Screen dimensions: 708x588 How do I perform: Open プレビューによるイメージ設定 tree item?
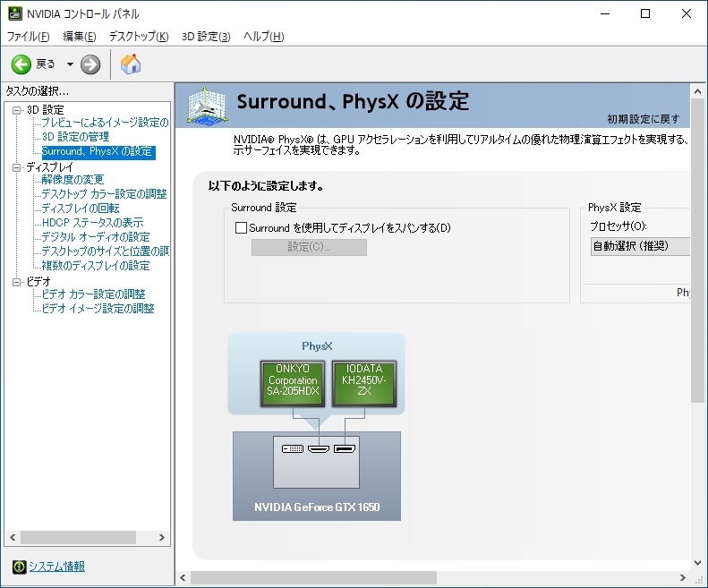click(x=105, y=123)
